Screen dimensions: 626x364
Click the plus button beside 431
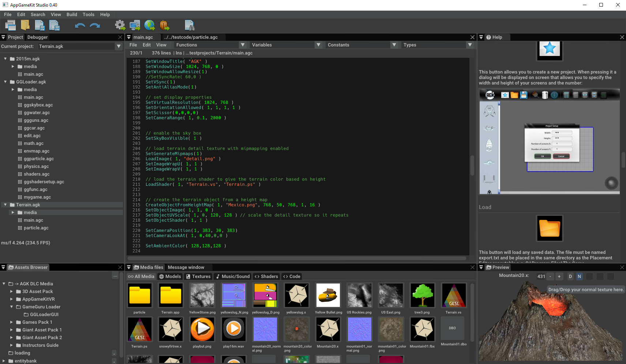559,277
